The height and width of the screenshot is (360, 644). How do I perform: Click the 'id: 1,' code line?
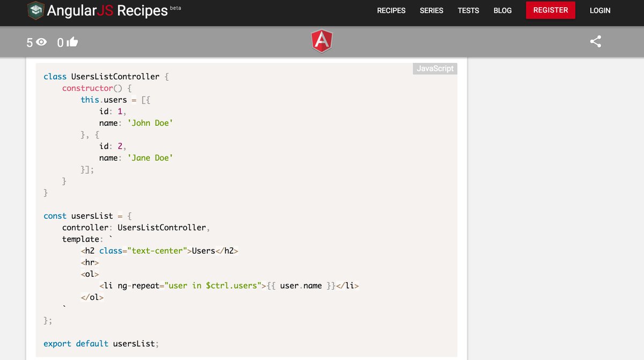[113, 112]
